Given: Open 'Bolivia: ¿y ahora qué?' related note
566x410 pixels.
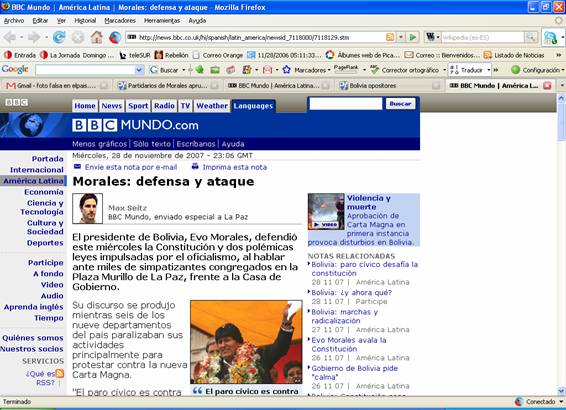Looking at the screenshot, I should (x=351, y=292).
